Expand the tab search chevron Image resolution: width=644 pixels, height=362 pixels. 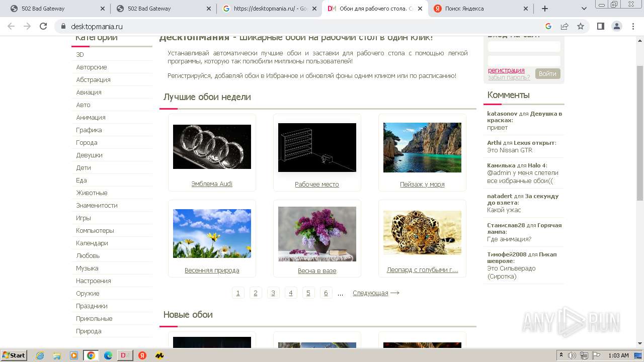tap(584, 9)
